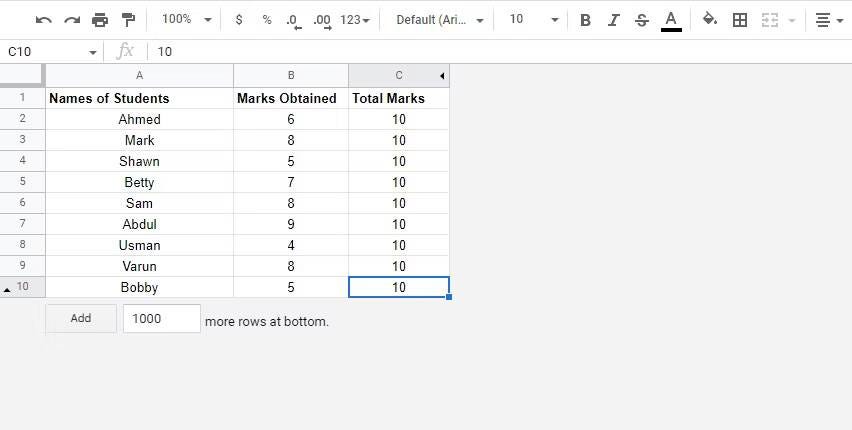Viewport: 852px width, 430px height.
Task: Click the 1000 rows count field
Action: click(161, 319)
